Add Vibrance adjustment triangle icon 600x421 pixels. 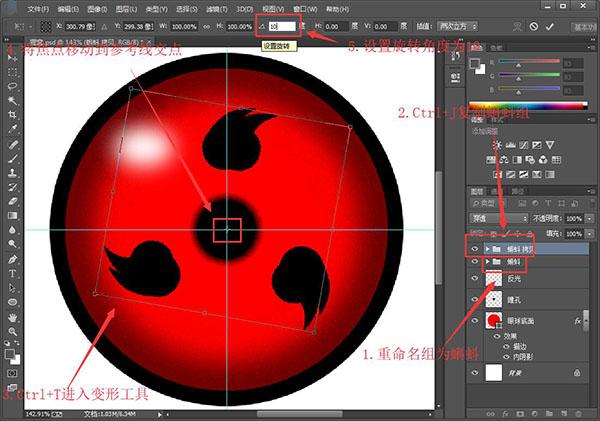tap(550, 145)
